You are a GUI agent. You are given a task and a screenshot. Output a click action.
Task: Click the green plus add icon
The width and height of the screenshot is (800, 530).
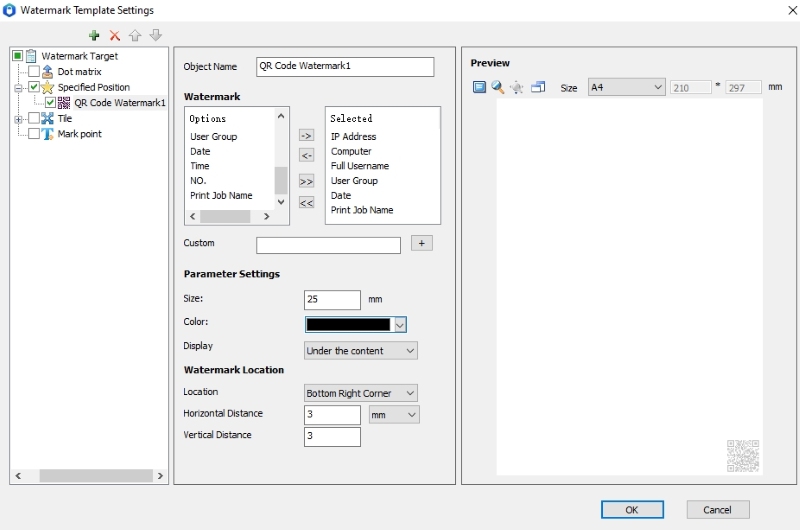(94, 35)
